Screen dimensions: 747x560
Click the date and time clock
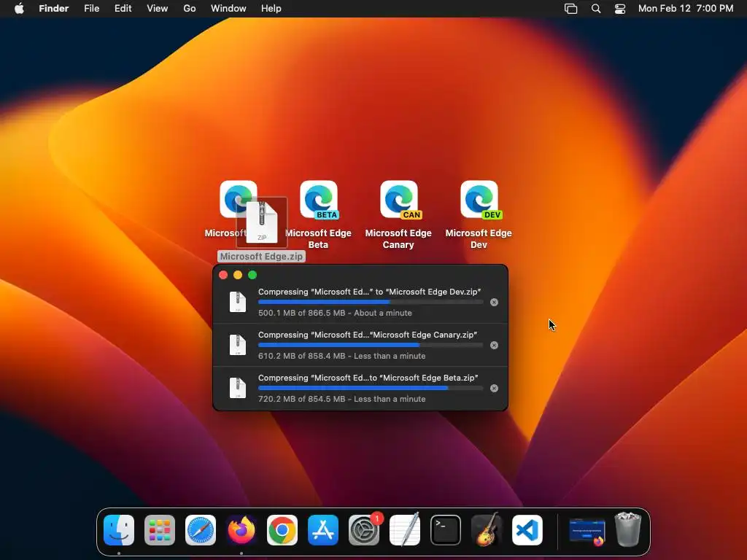686,9
